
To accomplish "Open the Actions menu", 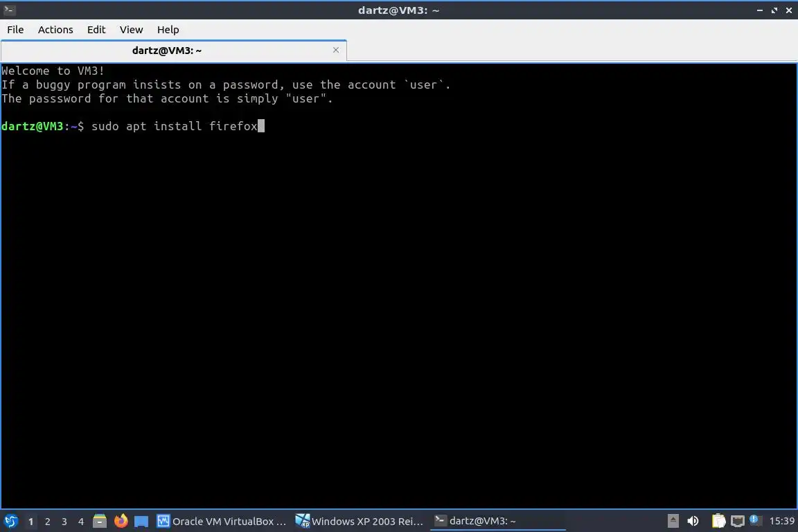I will pos(55,30).
